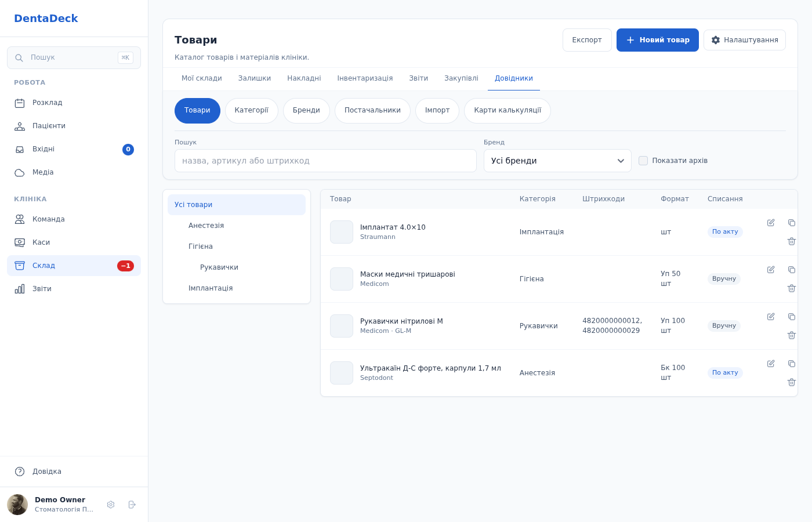812x522 pixels.
Task: Switch to the Накладні tab
Action: click(304, 78)
